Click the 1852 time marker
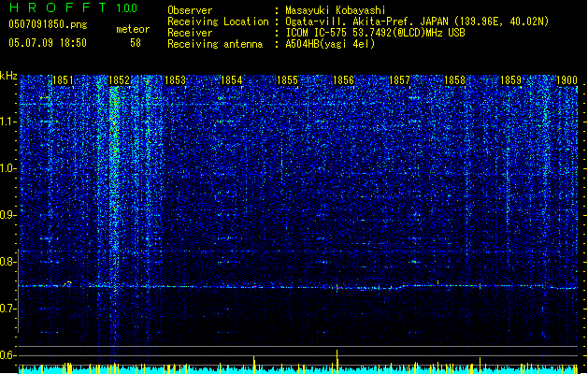This screenshot has width=588, height=374. [x=119, y=80]
